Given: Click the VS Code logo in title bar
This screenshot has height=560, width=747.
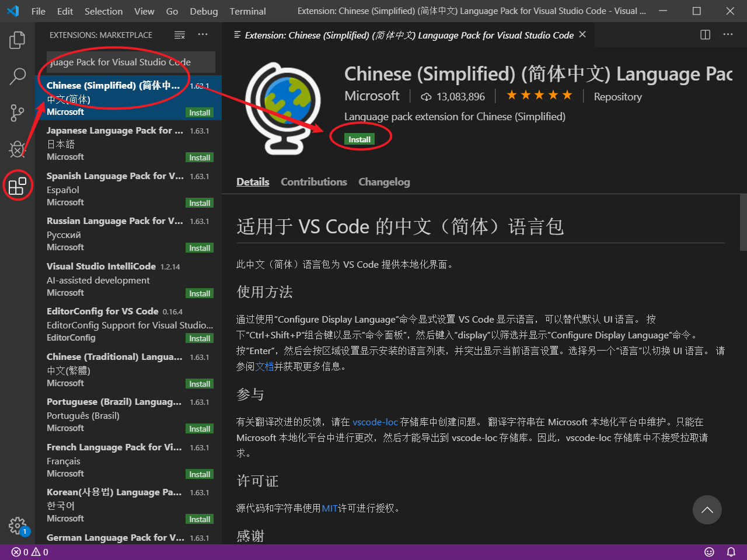Looking at the screenshot, I should pyautogui.click(x=13, y=11).
